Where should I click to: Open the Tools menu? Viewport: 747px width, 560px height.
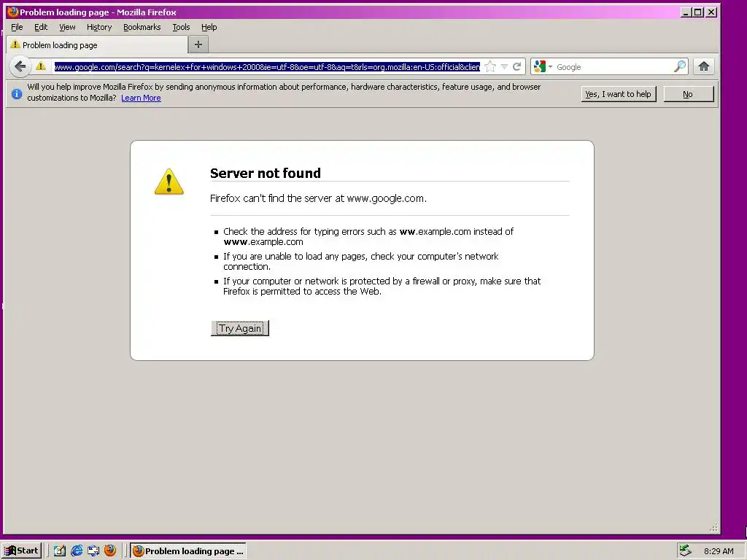[x=181, y=27]
